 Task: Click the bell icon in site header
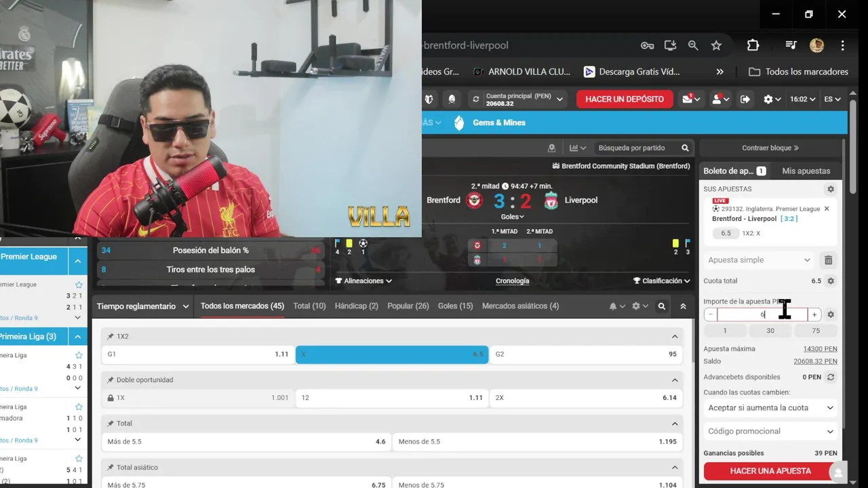tap(452, 99)
